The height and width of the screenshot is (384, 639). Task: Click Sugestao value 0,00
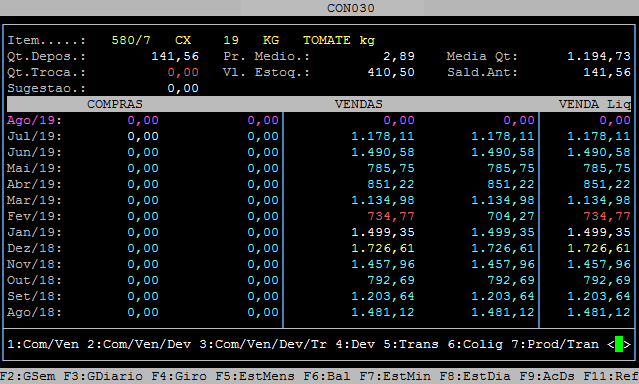tap(183, 88)
